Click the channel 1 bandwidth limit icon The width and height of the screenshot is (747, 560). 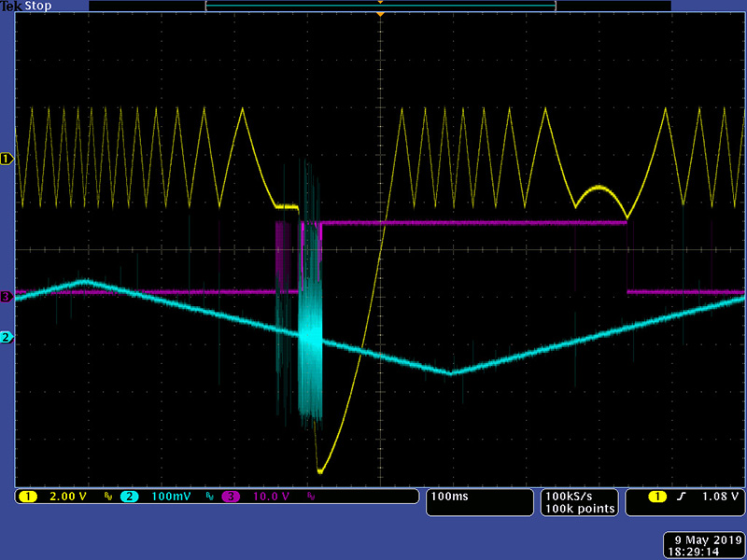click(108, 497)
